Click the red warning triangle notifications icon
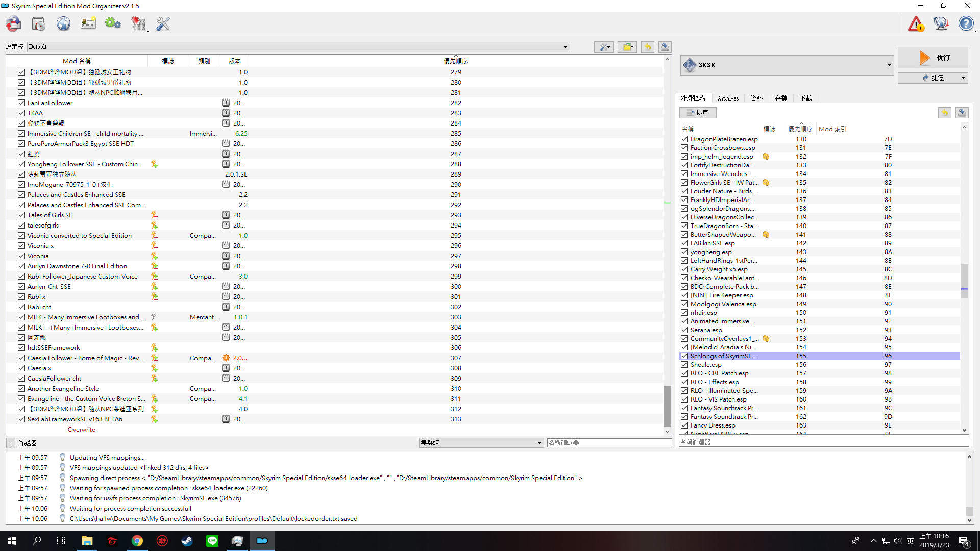 [916, 23]
